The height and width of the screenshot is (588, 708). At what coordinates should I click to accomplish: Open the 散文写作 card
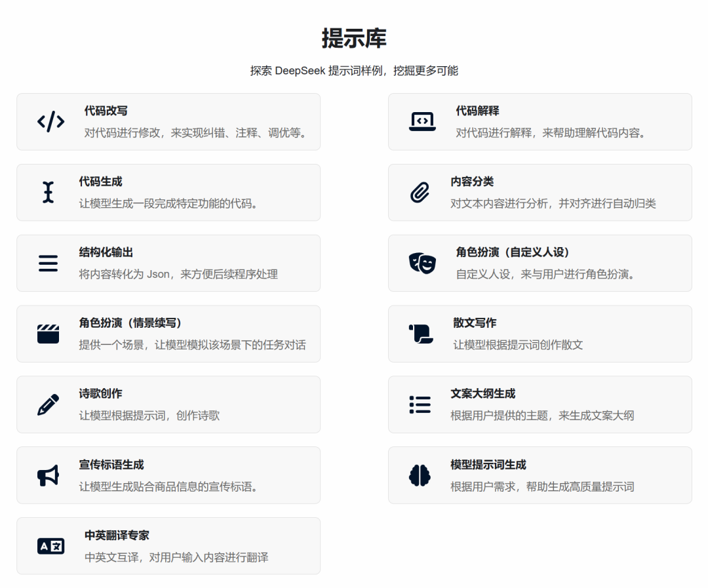point(540,334)
